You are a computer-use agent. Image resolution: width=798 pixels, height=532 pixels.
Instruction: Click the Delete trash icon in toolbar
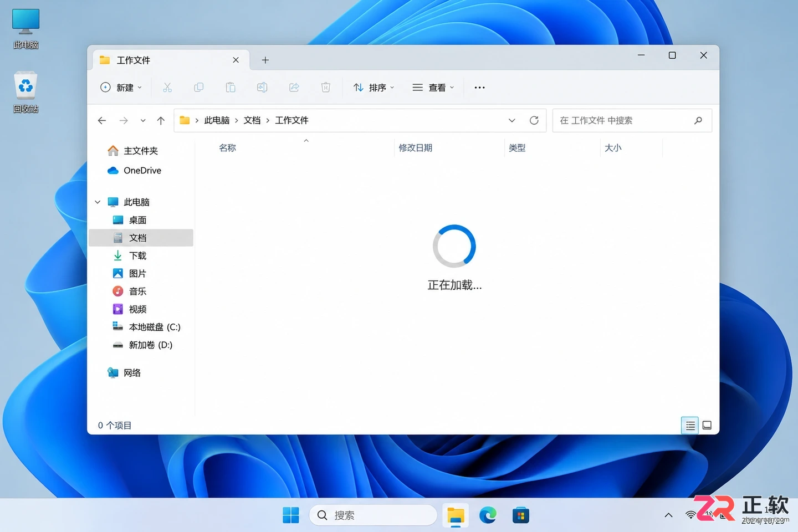click(326, 88)
